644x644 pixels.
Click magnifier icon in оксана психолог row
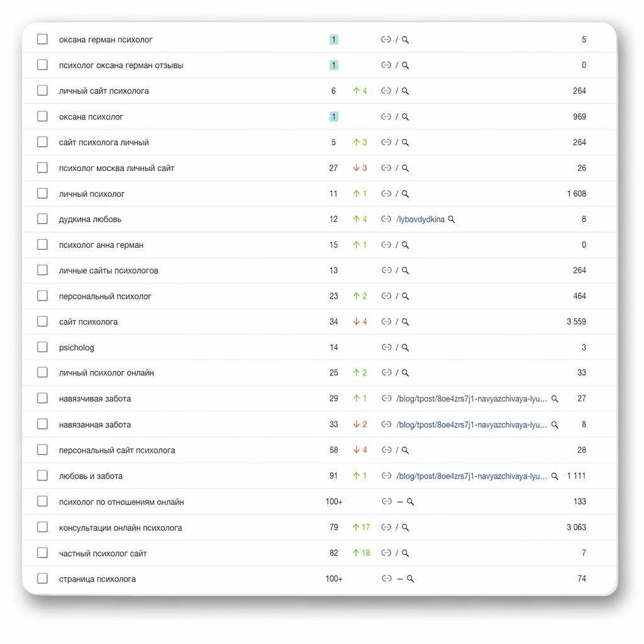coord(405,116)
